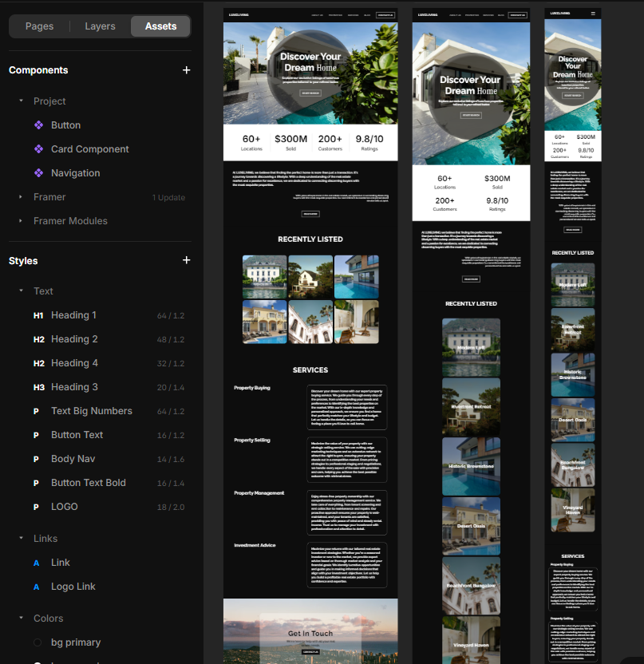Click the Button component diamond icon
This screenshot has height=664, width=644.
point(38,125)
